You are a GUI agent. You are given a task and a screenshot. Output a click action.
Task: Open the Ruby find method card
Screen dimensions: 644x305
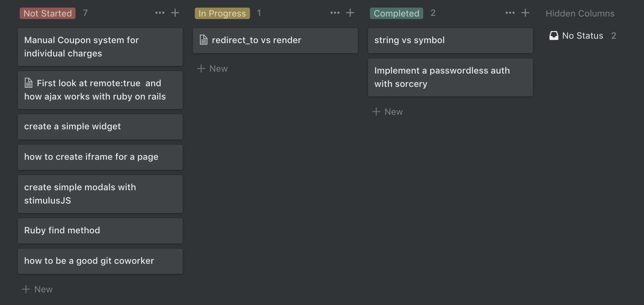100,231
